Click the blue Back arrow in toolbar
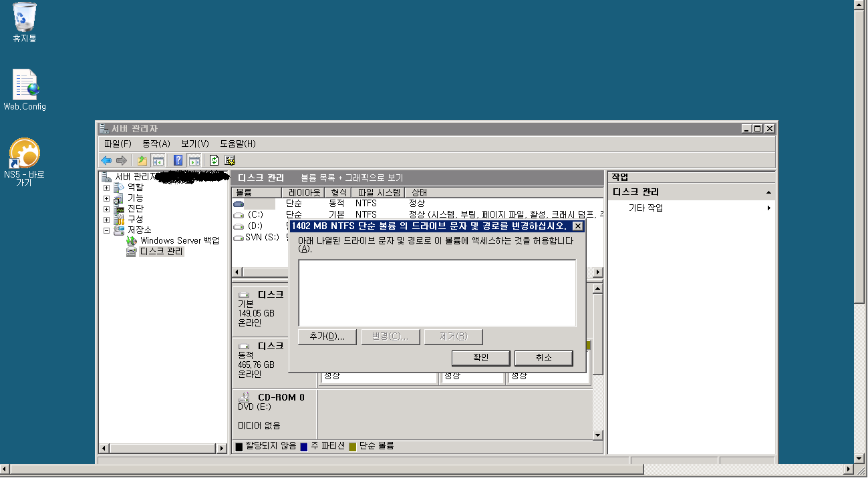Viewport: 868px width, 478px height. point(106,160)
